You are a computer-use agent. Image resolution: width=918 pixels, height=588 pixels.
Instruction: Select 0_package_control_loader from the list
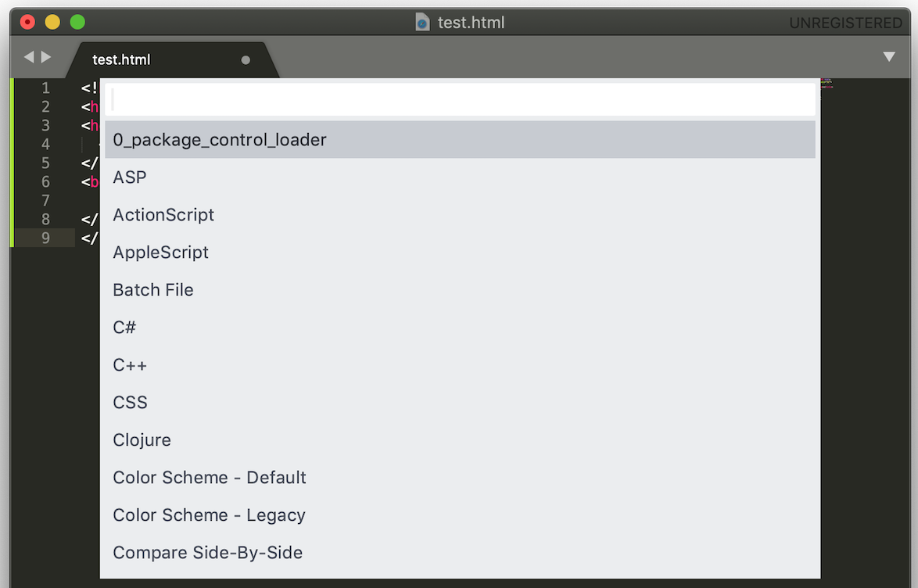(460, 139)
